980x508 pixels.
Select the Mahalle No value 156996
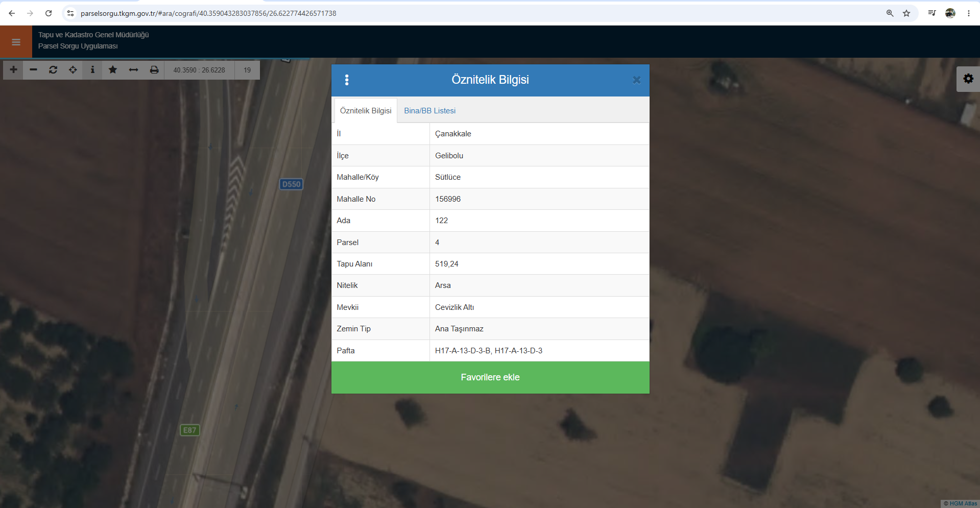[539, 199]
